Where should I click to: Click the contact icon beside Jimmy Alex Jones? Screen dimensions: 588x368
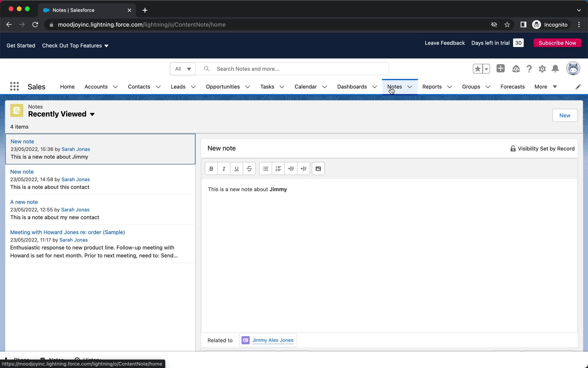[x=246, y=340]
